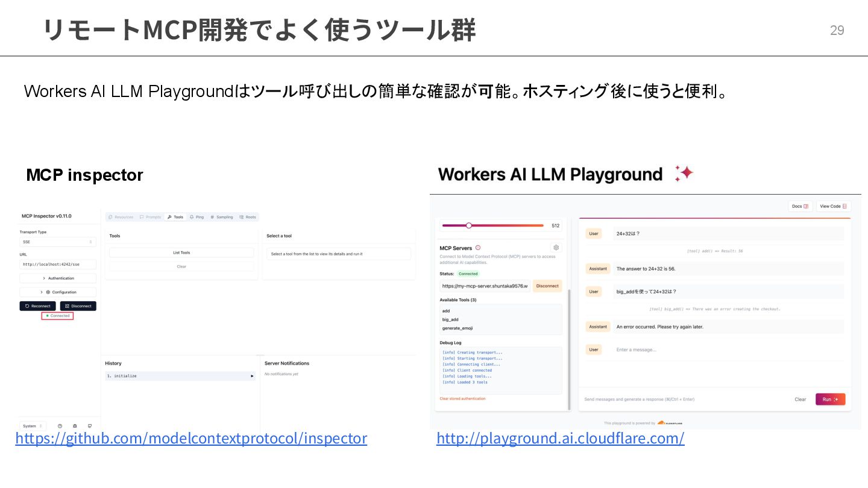Click the Cloudflare logo in footer
This screenshot has width=868, height=488.
[670, 423]
